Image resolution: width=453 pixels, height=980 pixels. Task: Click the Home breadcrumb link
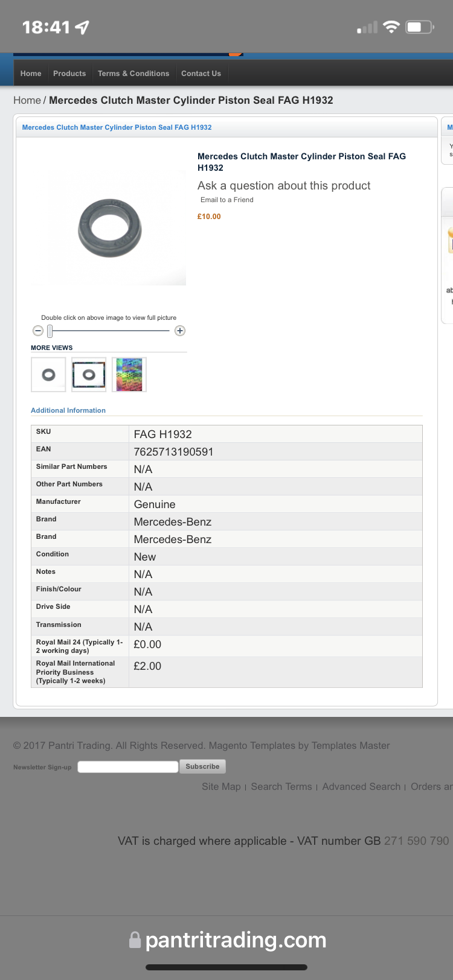pos(27,100)
